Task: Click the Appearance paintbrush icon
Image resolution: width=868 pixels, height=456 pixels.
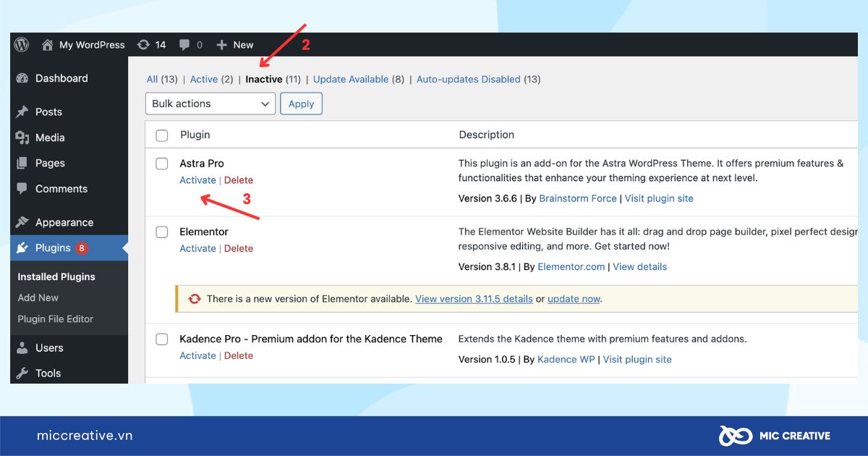Action: point(22,222)
